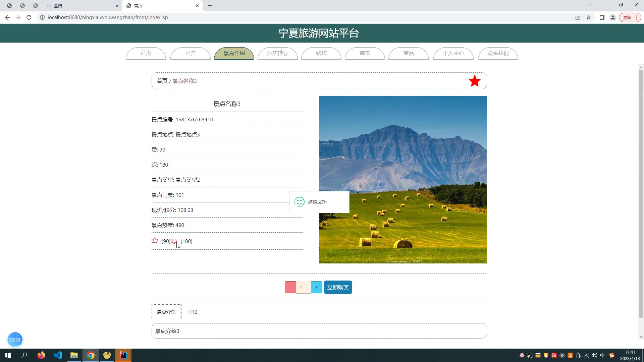This screenshot has height=362, width=644.
Task: Click the 首页 breadcrumb link
Action: click(162, 81)
